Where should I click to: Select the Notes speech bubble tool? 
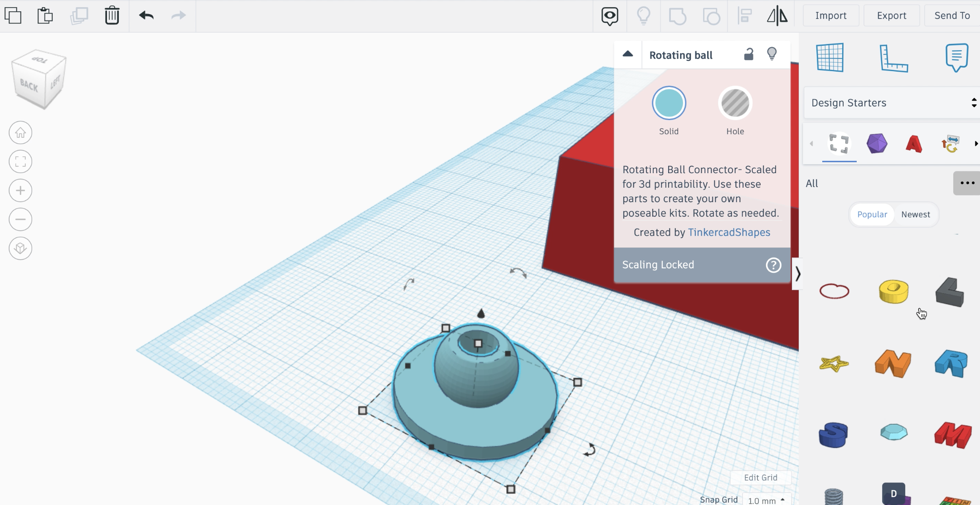click(956, 58)
